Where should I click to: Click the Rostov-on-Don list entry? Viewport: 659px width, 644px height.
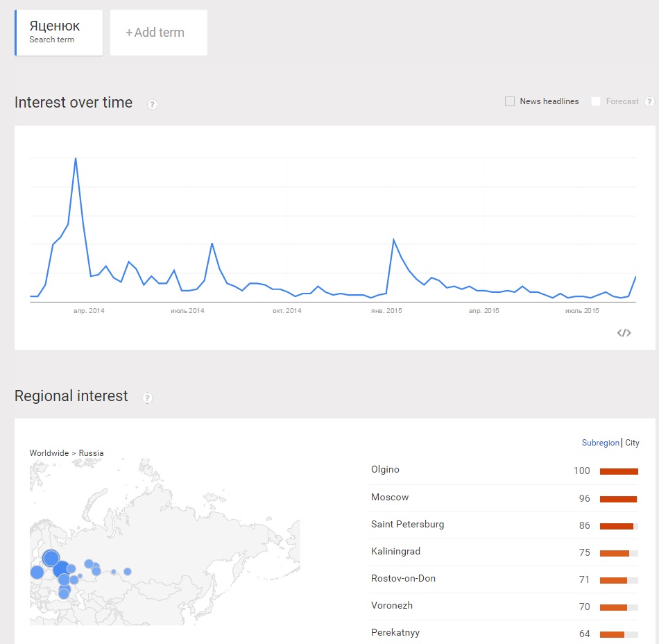coord(403,579)
